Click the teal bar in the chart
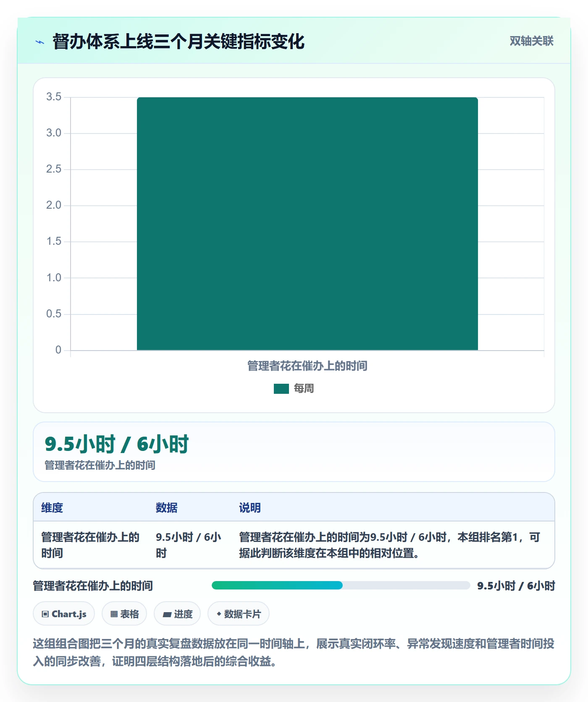Viewport: 588px width, 702px height. coord(307,223)
